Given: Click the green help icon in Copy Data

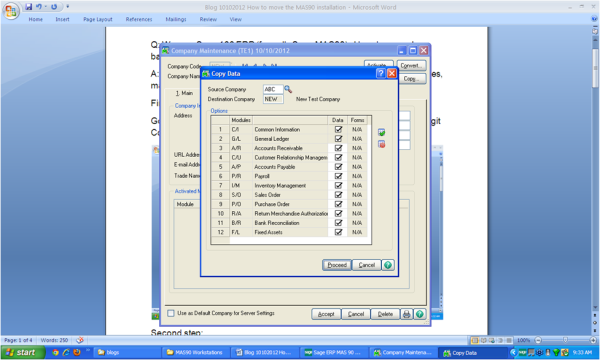Looking at the screenshot, I should click(x=388, y=265).
